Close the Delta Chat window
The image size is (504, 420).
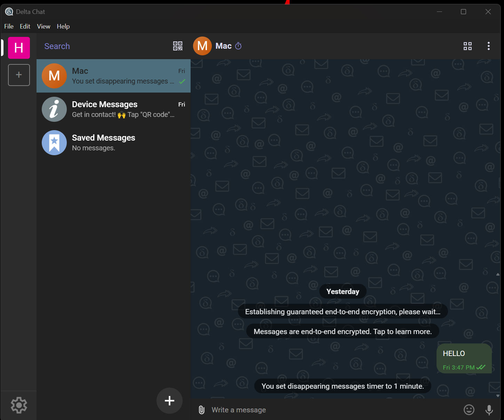(488, 12)
